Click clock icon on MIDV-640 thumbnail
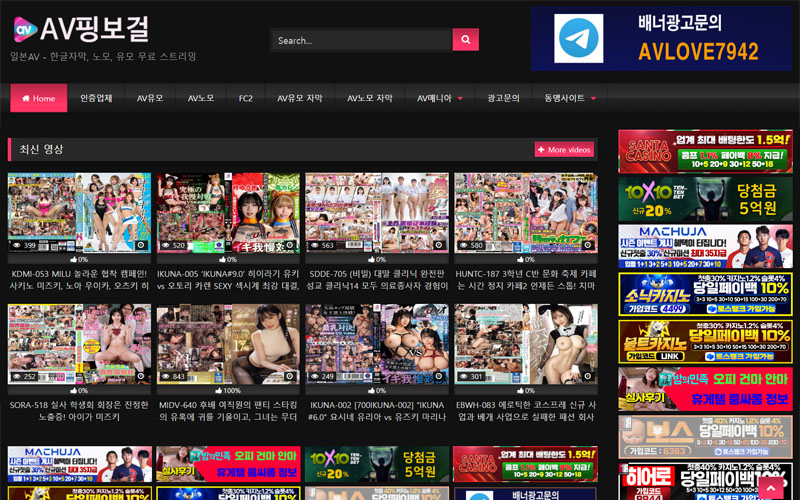800x500 pixels. pyautogui.click(x=290, y=377)
